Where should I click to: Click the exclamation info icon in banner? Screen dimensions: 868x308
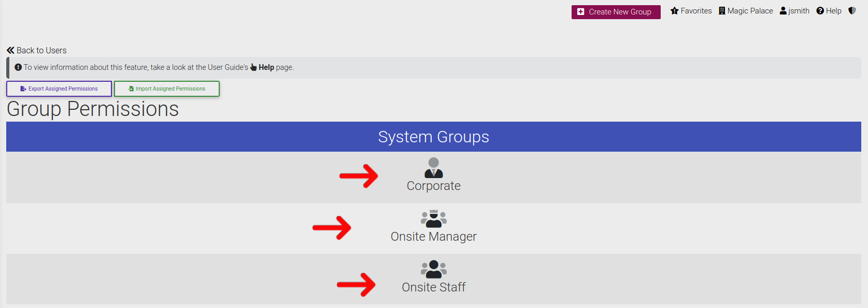click(x=18, y=67)
